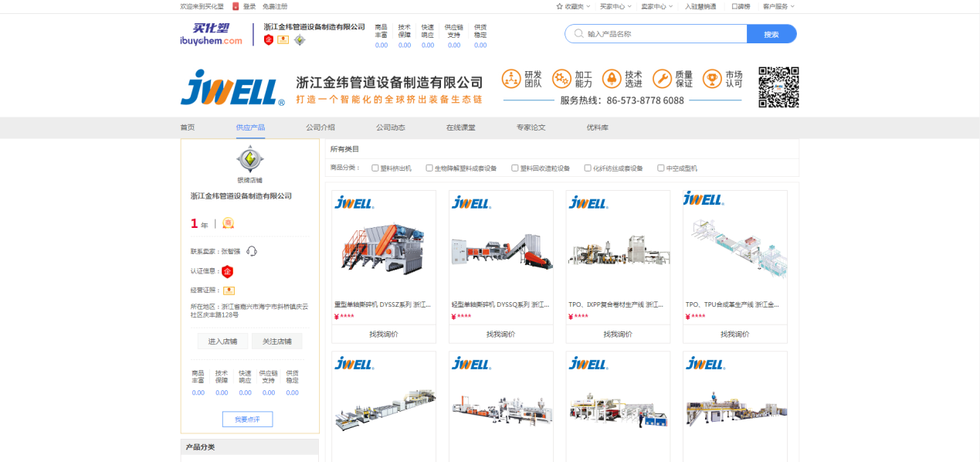
Task: Click the 质量保证 wrench icon
Action: click(662, 79)
